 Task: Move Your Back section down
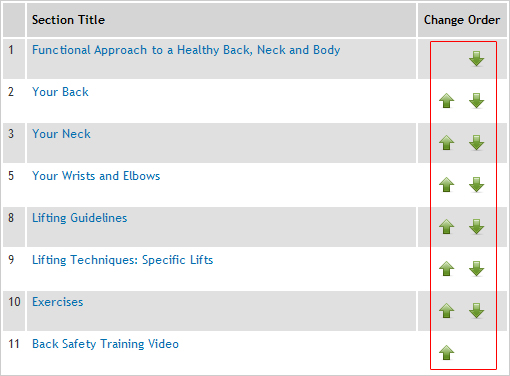(x=476, y=101)
